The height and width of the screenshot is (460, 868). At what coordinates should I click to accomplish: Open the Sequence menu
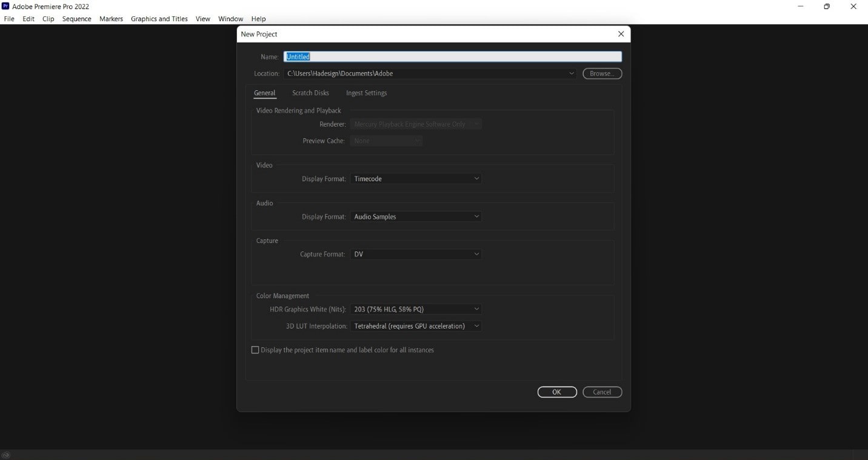coord(77,19)
